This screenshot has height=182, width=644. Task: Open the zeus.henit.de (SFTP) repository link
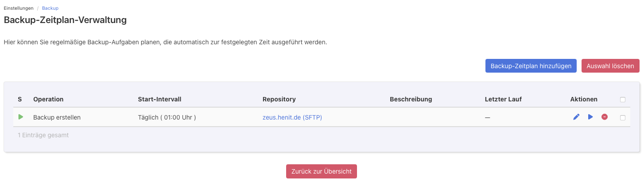tap(292, 117)
